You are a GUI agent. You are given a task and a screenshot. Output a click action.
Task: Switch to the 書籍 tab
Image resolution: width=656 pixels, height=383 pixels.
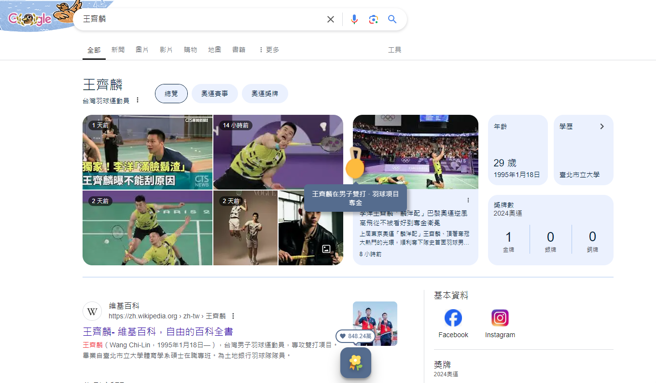pos(239,49)
